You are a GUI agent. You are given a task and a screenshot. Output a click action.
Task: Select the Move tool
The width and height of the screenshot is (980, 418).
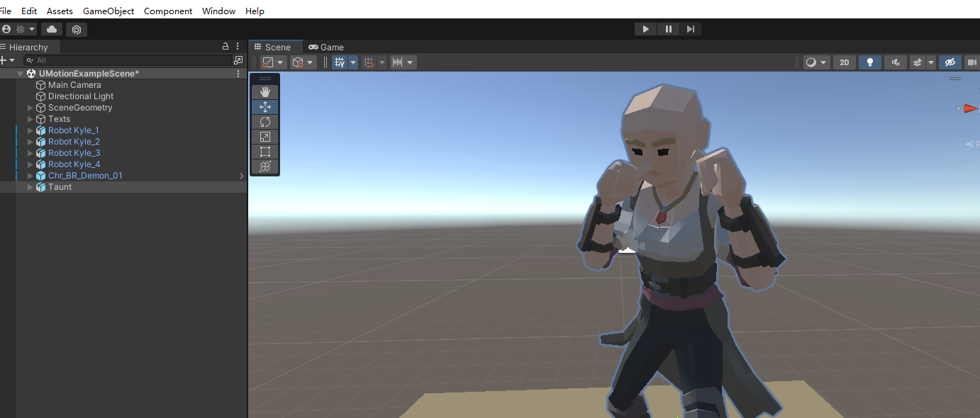click(x=265, y=107)
